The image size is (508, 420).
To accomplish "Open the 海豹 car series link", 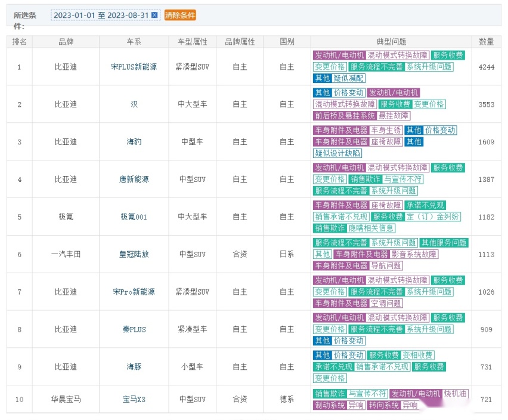I will 134,141.
